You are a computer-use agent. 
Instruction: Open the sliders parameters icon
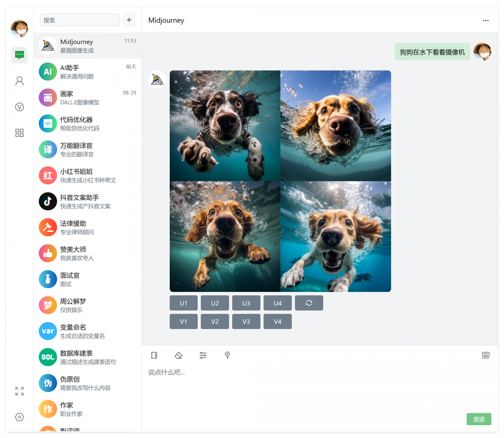tap(203, 355)
